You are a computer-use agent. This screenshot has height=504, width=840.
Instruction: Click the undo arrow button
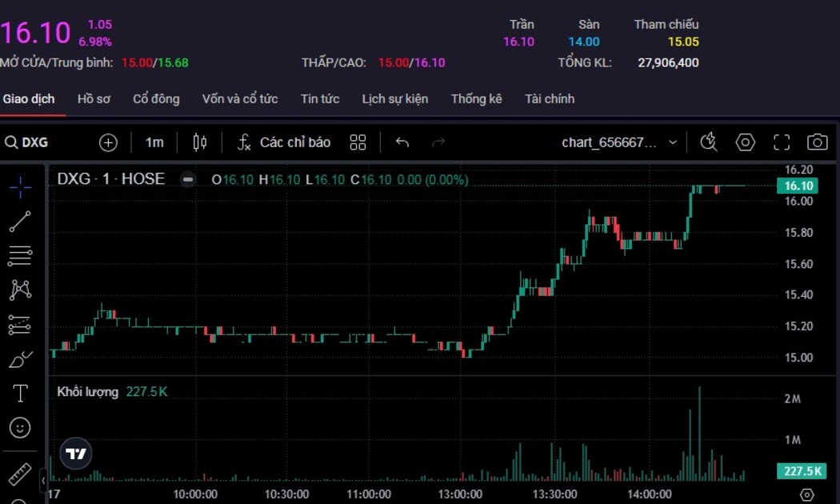[402, 142]
